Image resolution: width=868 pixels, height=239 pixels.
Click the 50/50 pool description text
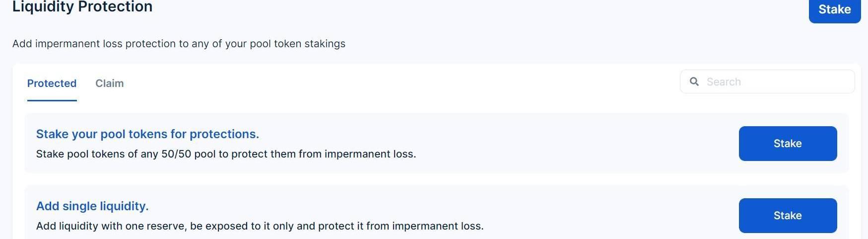[x=226, y=154]
